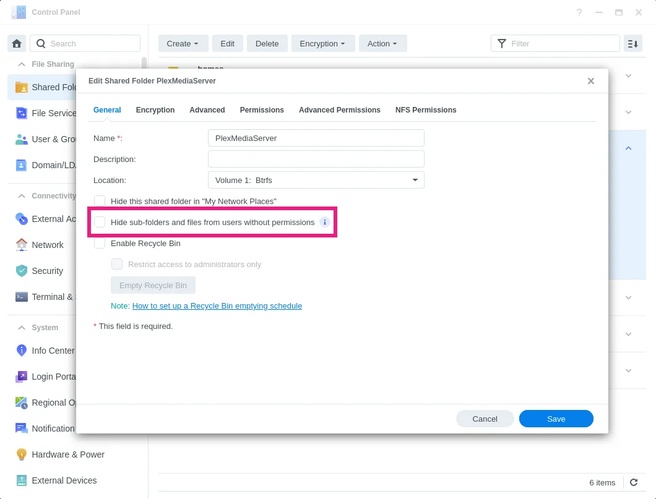Viewport: 656px width, 499px height.
Task: Open the Network house icon
Action: click(21, 245)
